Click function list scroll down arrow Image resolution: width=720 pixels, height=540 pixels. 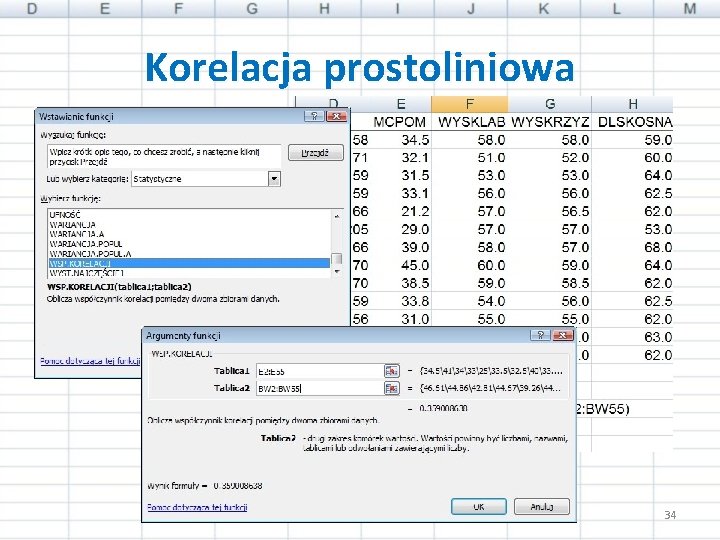(337, 272)
